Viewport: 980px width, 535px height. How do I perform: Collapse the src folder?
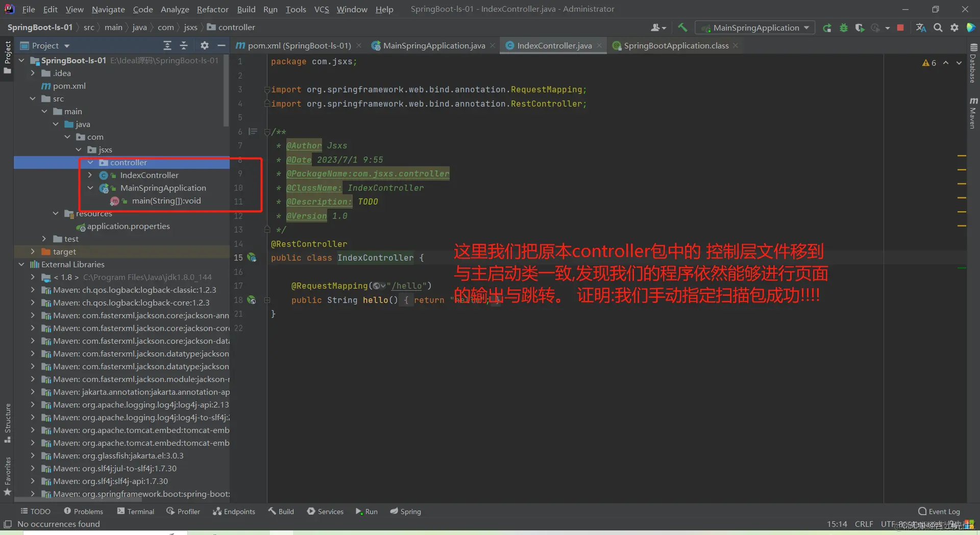point(33,98)
